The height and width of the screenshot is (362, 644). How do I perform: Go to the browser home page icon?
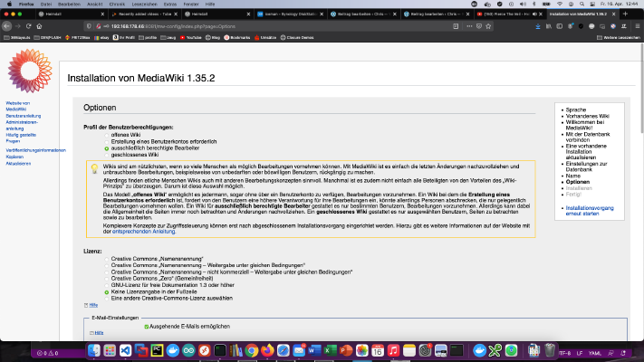pos(40,26)
